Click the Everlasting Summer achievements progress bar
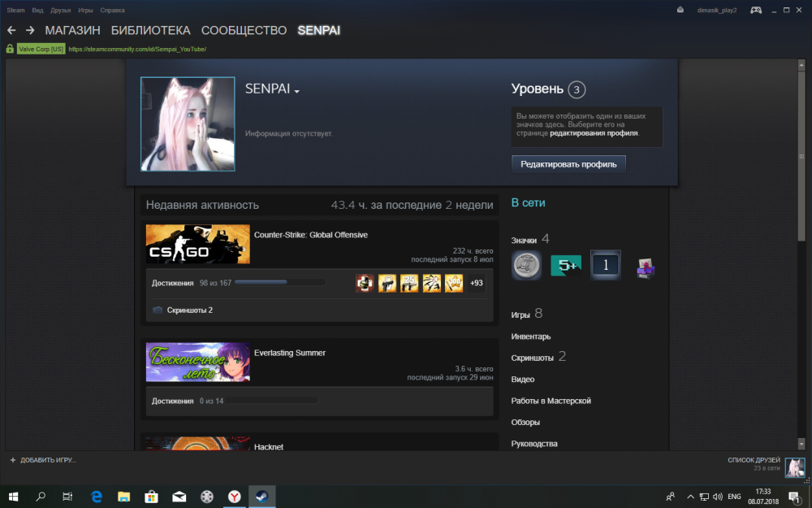This screenshot has width=812, height=508. pos(271,401)
